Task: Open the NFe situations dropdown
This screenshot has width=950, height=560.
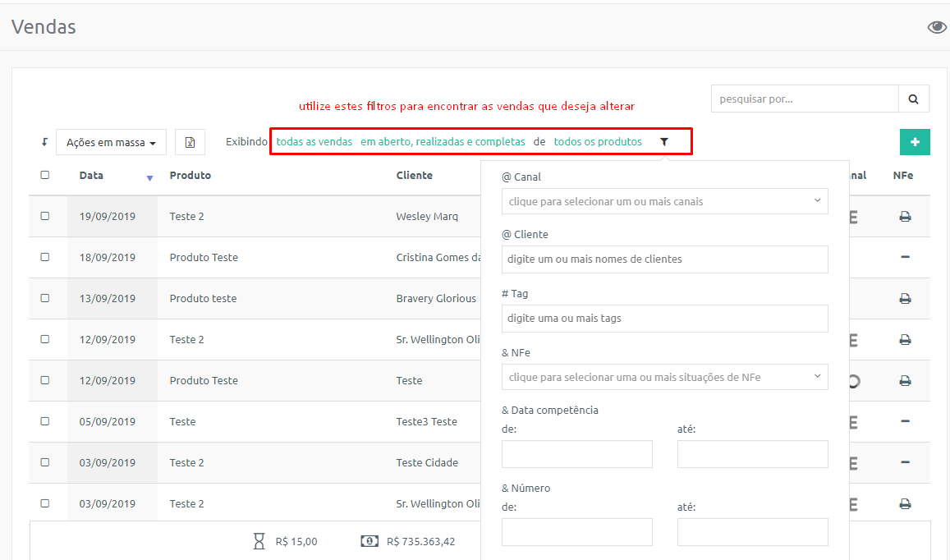Action: tap(664, 377)
